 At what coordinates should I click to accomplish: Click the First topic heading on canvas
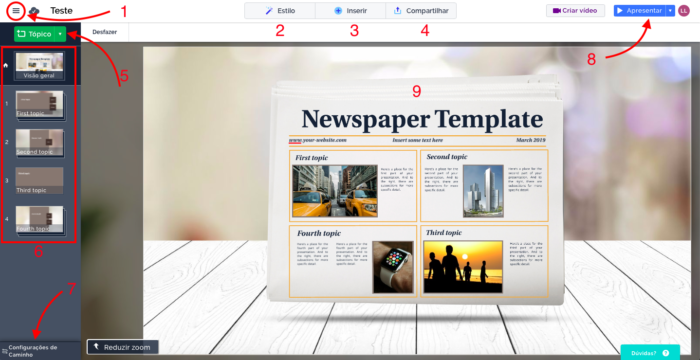click(x=311, y=158)
